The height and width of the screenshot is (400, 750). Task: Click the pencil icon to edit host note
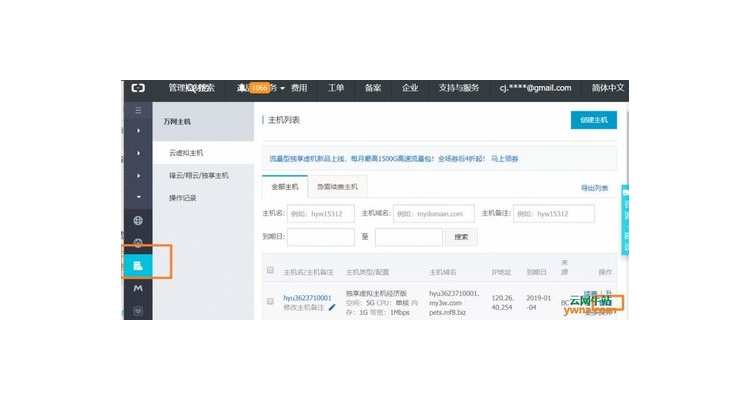point(332,307)
